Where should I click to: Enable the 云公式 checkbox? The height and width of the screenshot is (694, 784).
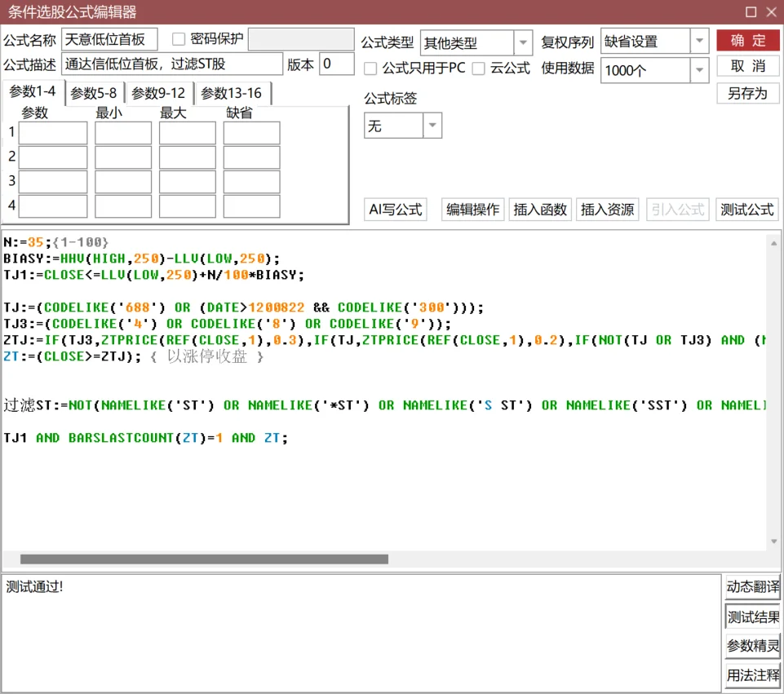click(x=479, y=69)
